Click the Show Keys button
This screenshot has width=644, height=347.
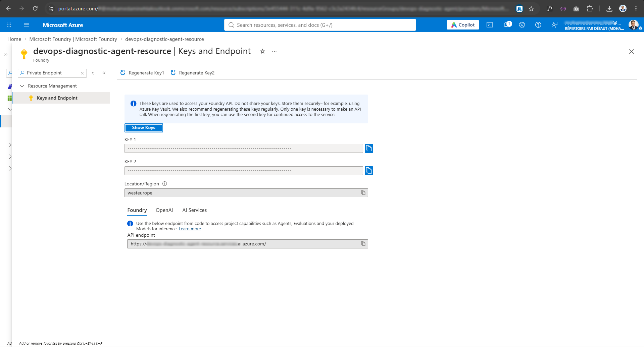[144, 128]
